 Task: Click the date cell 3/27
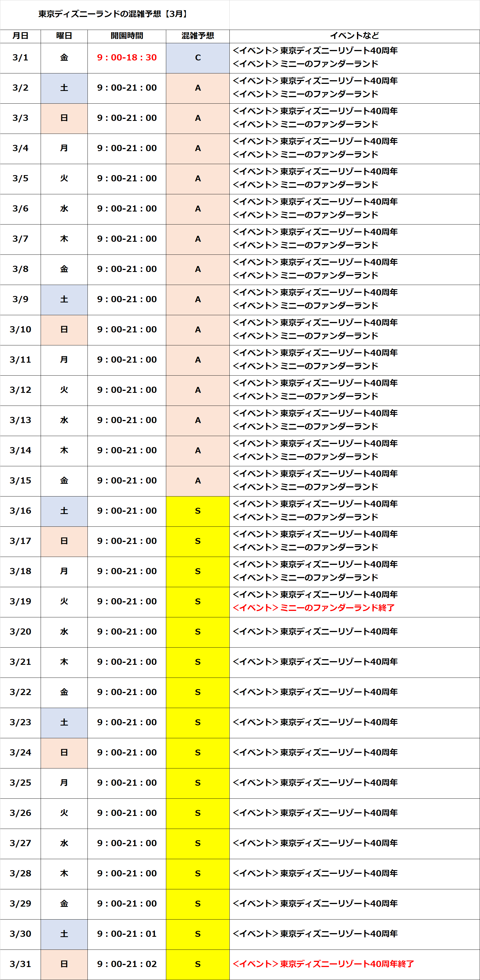click(x=21, y=843)
